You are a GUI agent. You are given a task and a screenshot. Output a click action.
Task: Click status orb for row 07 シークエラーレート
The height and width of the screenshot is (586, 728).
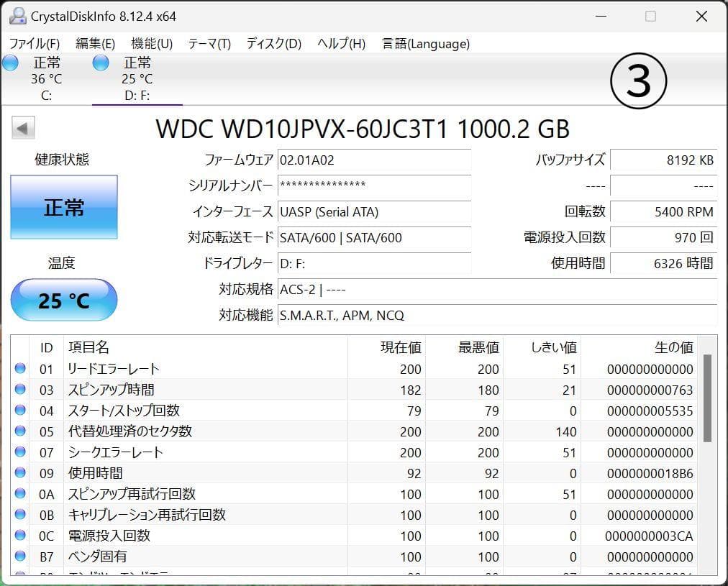coord(20,452)
